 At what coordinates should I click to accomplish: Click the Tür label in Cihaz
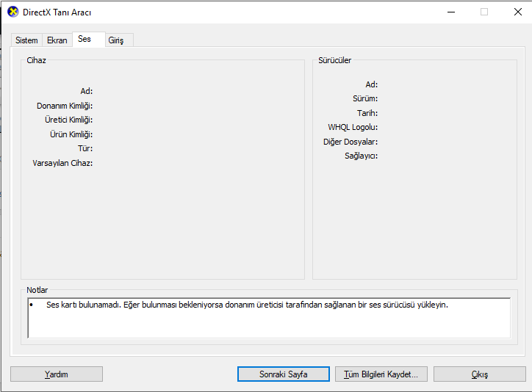(85, 148)
